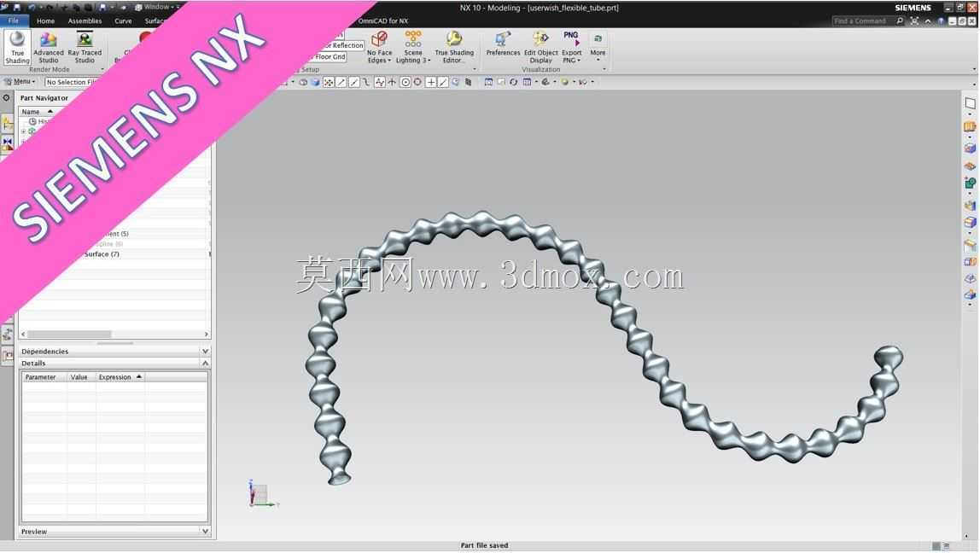Viewport: 980px width, 553px height.
Task: Expand the Preview panel
Action: pyautogui.click(x=114, y=531)
